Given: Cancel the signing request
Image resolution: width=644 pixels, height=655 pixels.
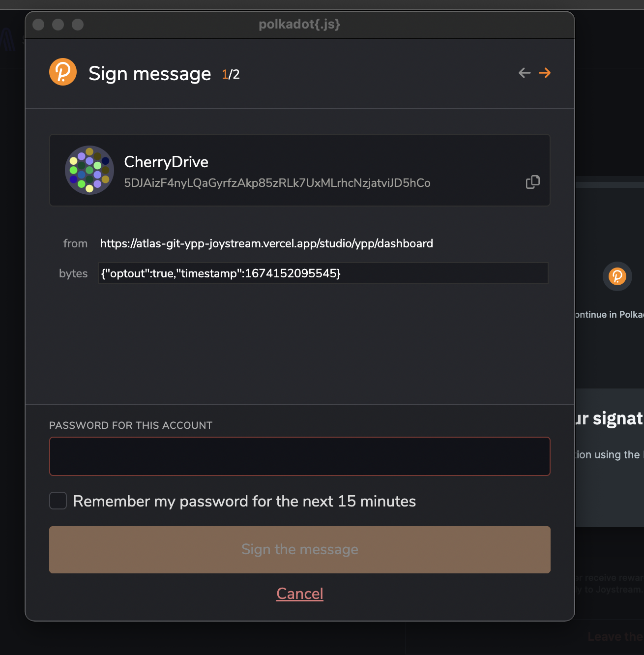Looking at the screenshot, I should (x=299, y=593).
